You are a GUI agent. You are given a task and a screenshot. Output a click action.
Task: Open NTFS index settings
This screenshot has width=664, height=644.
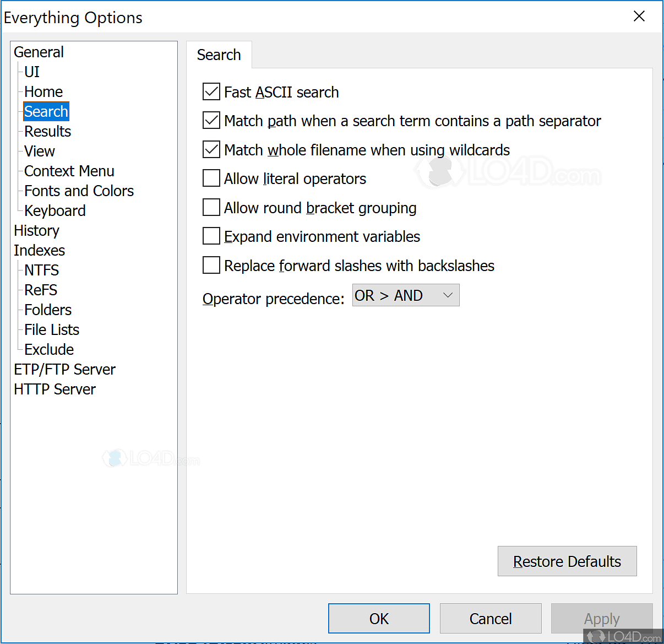pos(42,270)
